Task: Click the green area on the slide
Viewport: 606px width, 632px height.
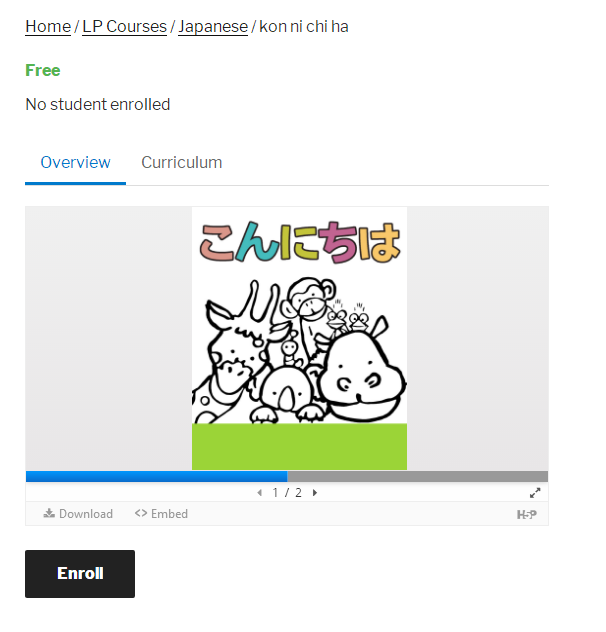Action: (x=299, y=447)
